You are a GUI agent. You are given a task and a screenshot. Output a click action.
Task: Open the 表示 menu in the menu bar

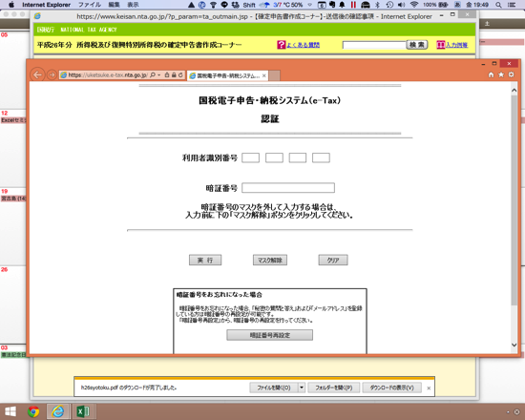(133, 5)
